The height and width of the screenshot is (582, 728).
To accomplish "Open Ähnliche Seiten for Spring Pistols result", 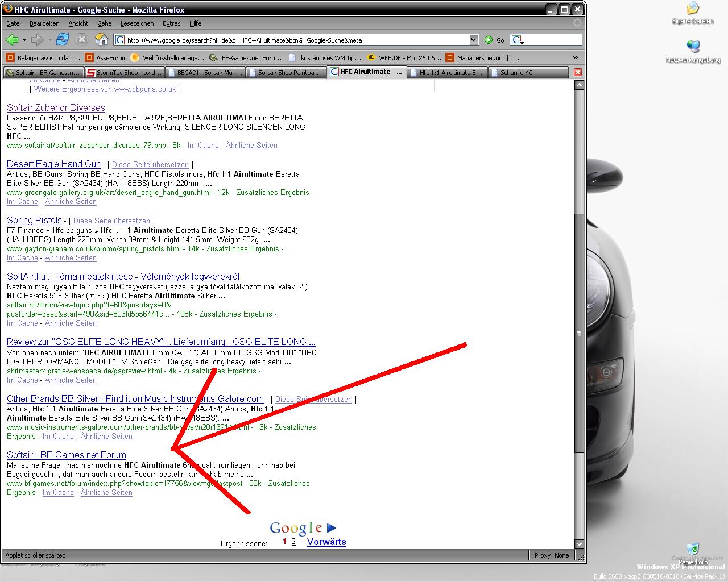I will 71,258.
